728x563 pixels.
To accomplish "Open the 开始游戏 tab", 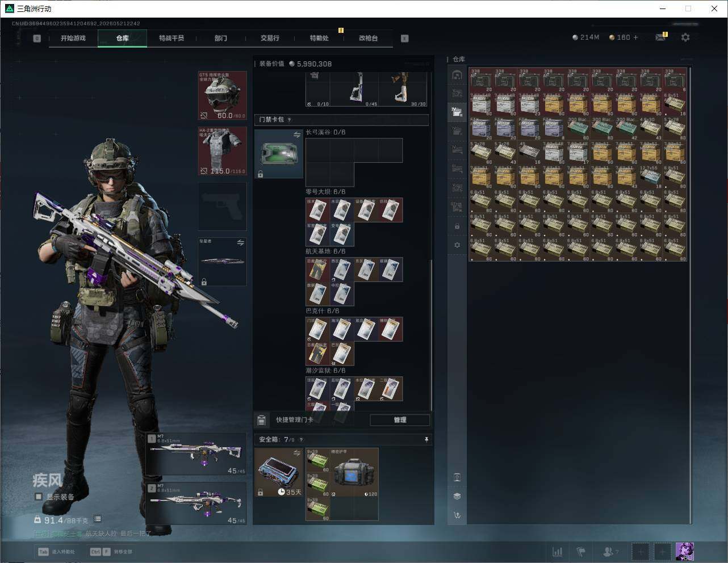I will click(x=73, y=38).
